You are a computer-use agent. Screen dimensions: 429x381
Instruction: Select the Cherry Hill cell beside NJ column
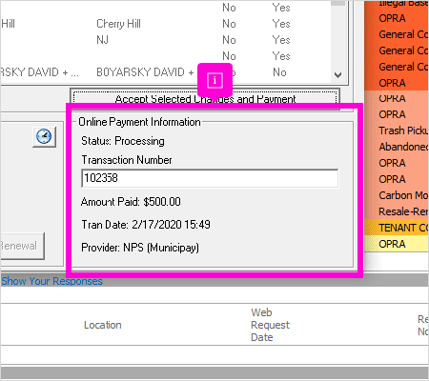pyautogui.click(x=118, y=24)
